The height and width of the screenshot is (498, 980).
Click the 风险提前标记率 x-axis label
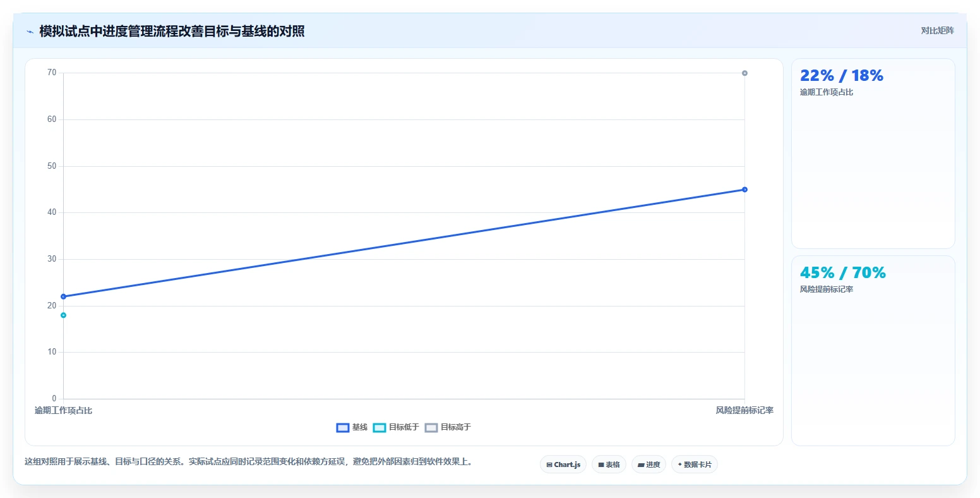(744, 411)
